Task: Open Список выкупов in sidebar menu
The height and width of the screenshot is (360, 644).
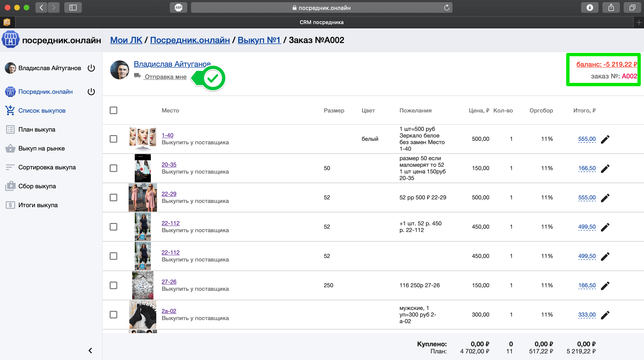Action: pos(42,110)
